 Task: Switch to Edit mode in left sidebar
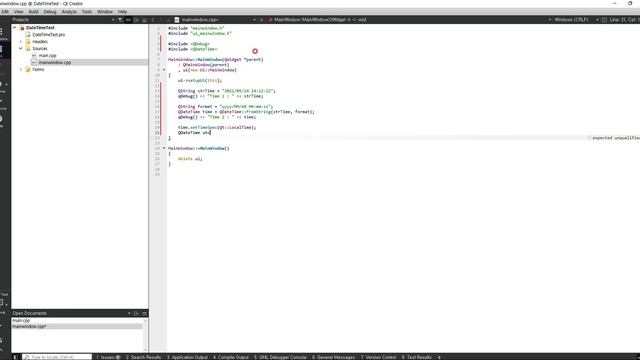point(2,51)
